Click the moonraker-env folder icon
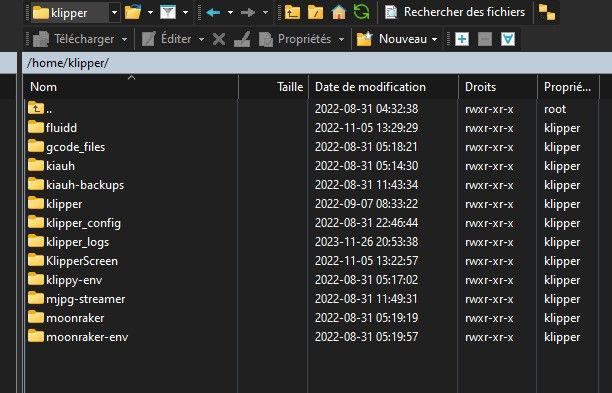612x393 pixels. pos(36,336)
